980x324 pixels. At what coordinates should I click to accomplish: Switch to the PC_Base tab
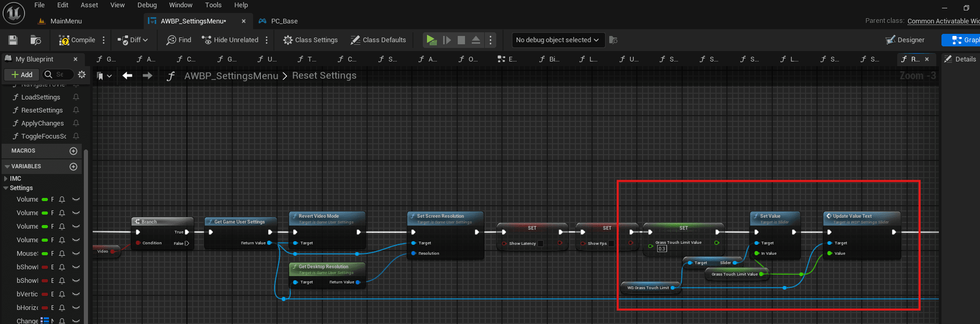(279, 21)
